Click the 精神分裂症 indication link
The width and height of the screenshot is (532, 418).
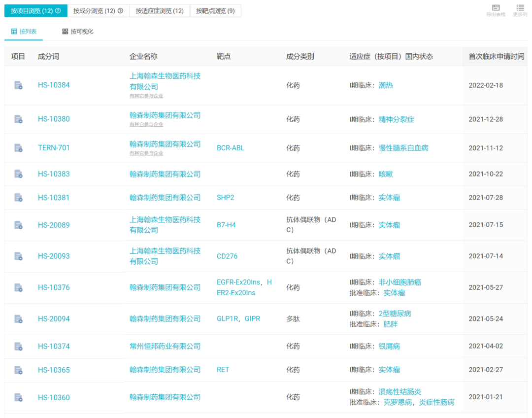click(x=396, y=119)
